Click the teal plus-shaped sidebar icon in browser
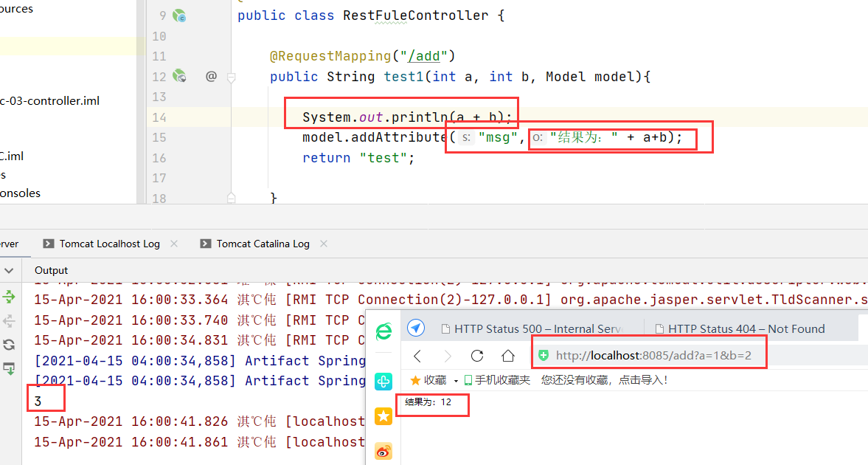This screenshot has height=465, width=868. [x=383, y=382]
